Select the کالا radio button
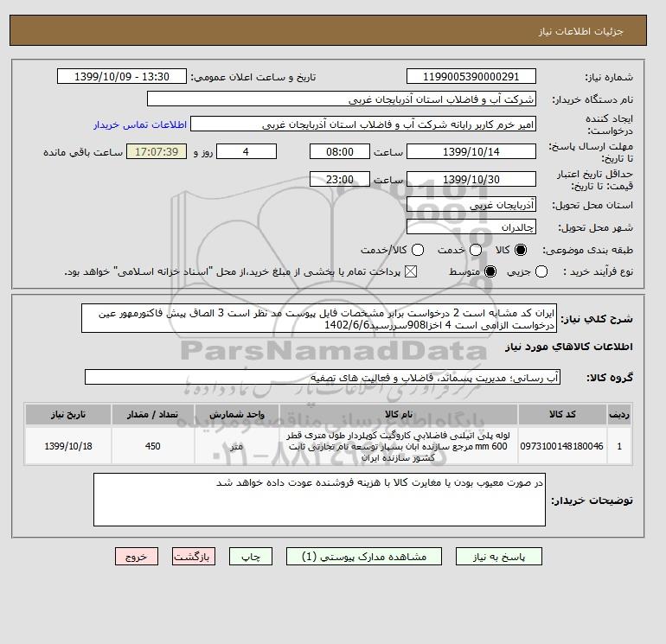Viewport: 666px width, 644px height. (x=521, y=250)
